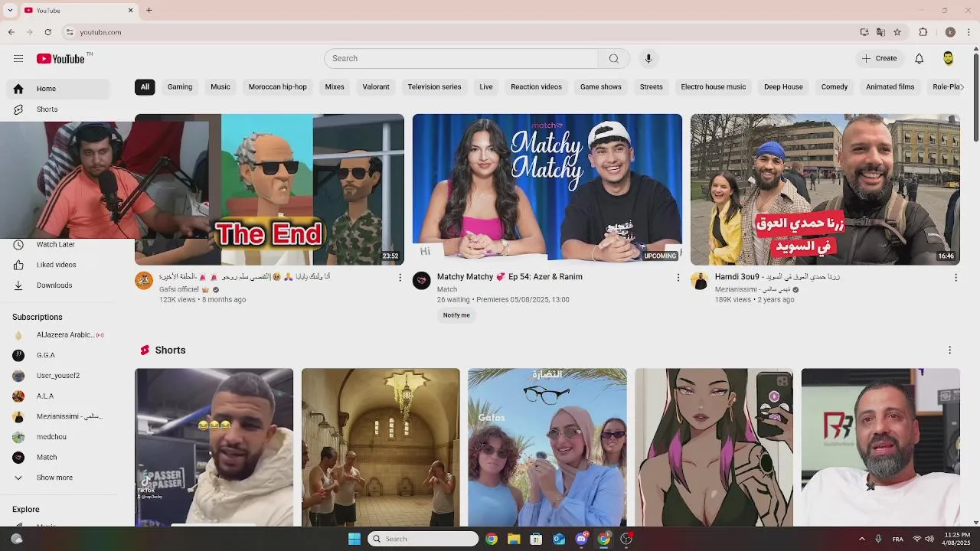Select the Comedy filter chip
This screenshot has width=980, height=551.
835,87
